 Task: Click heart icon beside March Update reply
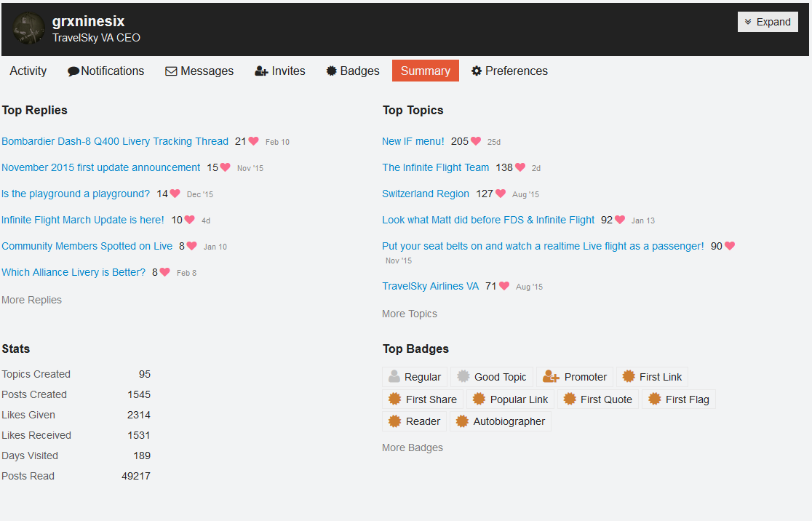click(189, 220)
